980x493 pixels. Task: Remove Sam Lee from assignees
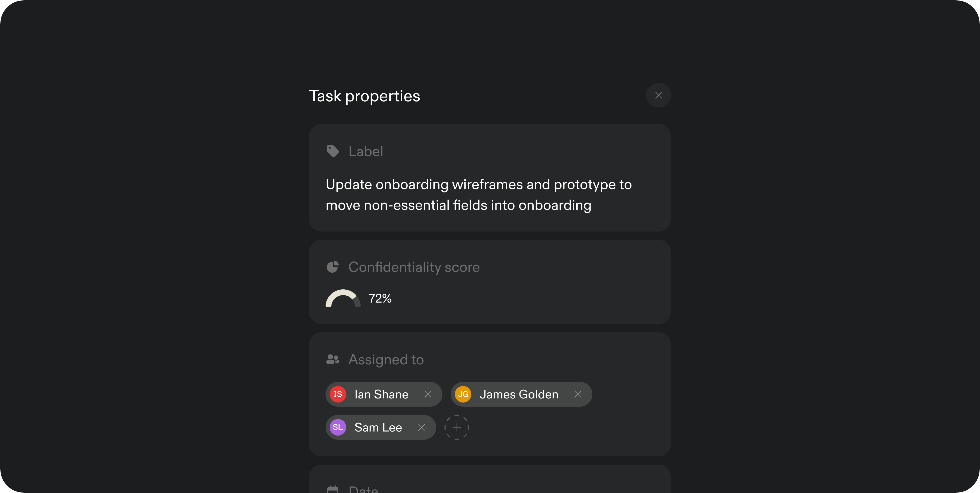(x=421, y=427)
